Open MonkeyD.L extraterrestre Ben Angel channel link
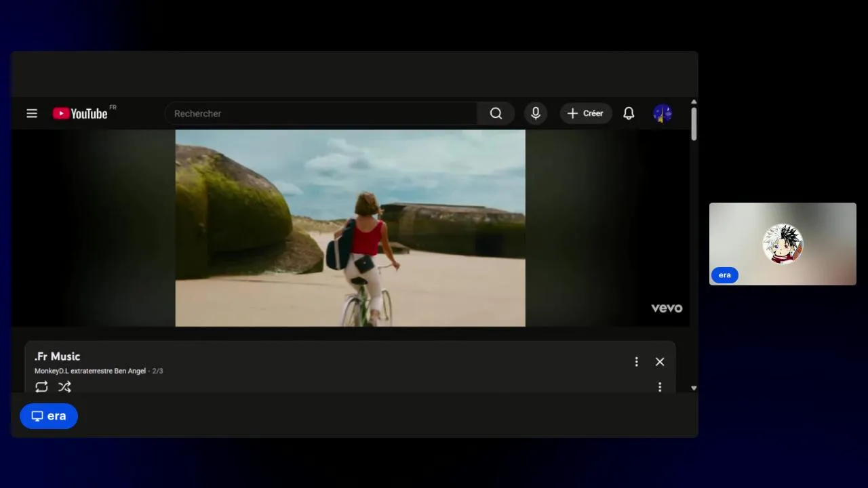The image size is (868, 488). click(x=90, y=371)
